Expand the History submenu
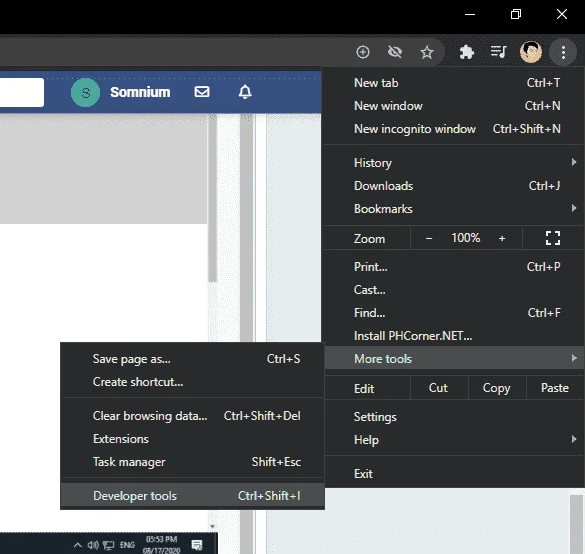585x554 pixels. point(453,163)
